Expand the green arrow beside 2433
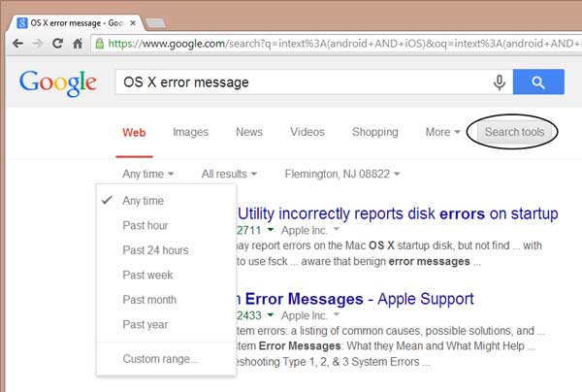This screenshot has width=582, height=392. coord(271,315)
